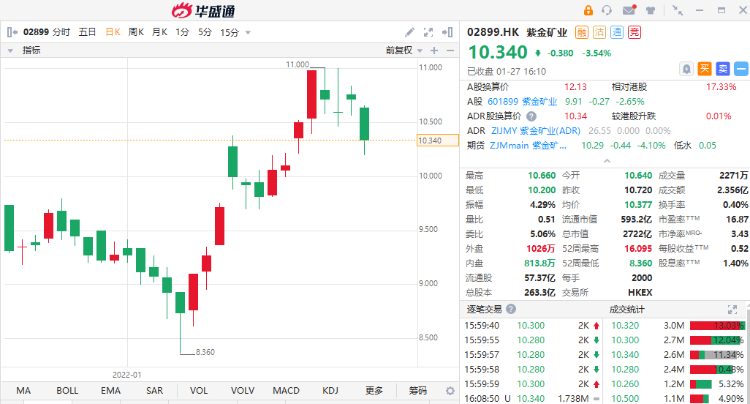Open the 逐笔交易 help question icon

[511, 309]
